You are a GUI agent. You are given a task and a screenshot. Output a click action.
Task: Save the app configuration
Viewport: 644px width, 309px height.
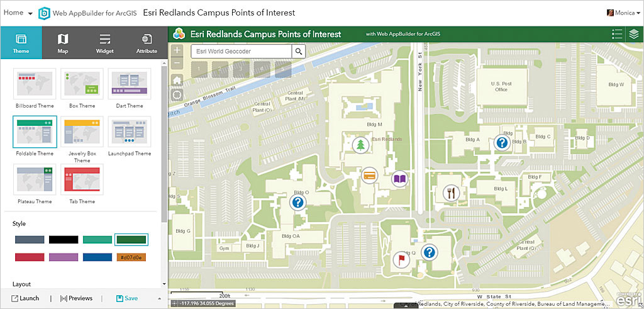point(127,298)
